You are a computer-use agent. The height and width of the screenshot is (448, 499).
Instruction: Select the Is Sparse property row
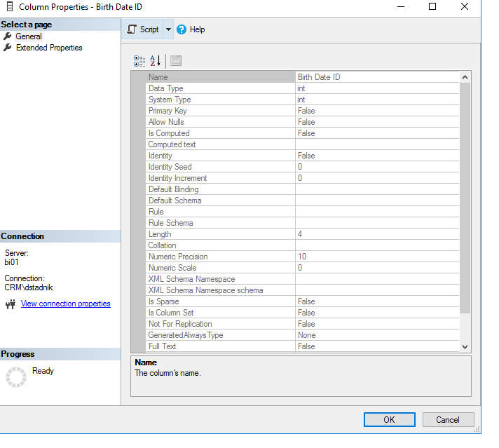click(x=302, y=301)
